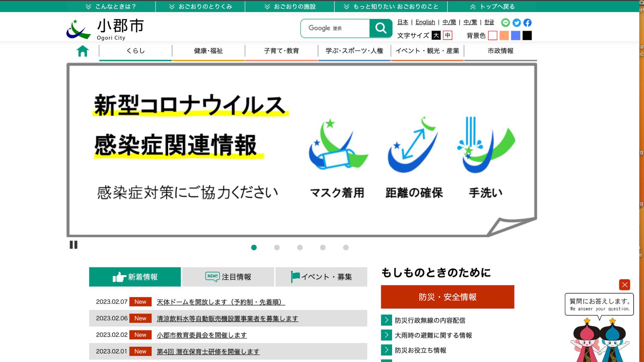Open the Twitter social icon

(517, 22)
